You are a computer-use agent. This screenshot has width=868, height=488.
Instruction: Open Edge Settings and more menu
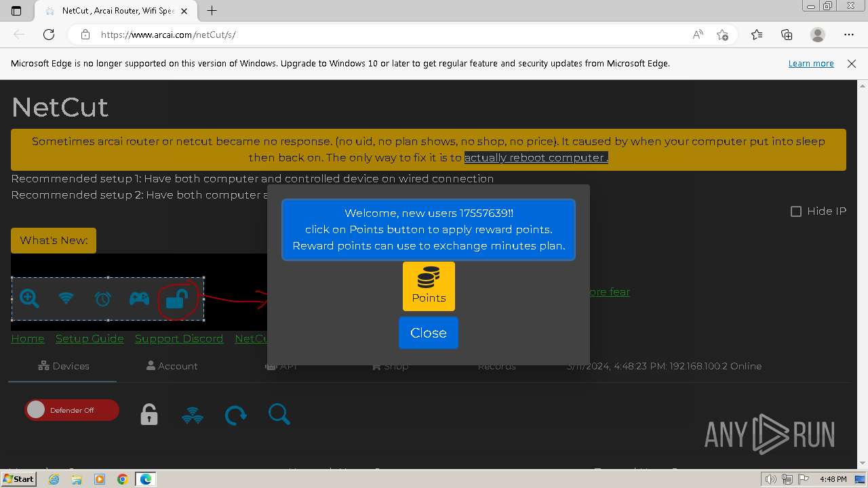pos(849,35)
